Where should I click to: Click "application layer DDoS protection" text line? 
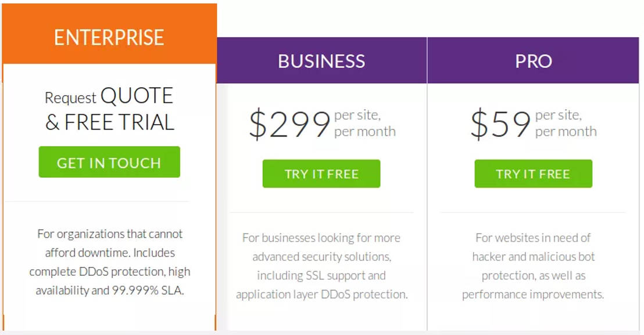coord(321,294)
